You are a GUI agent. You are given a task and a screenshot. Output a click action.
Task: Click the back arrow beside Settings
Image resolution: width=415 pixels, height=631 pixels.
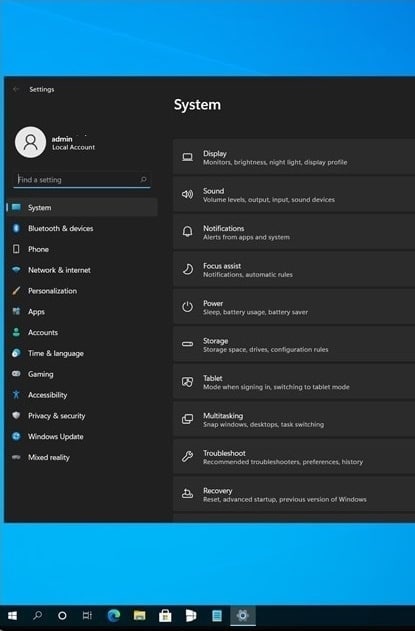pyautogui.click(x=16, y=89)
